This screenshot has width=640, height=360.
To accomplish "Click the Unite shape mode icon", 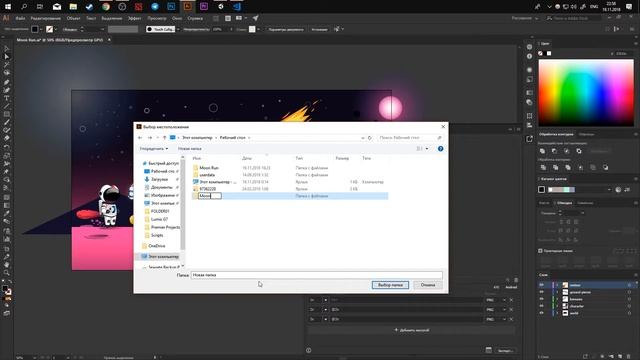I will pos(542,151).
